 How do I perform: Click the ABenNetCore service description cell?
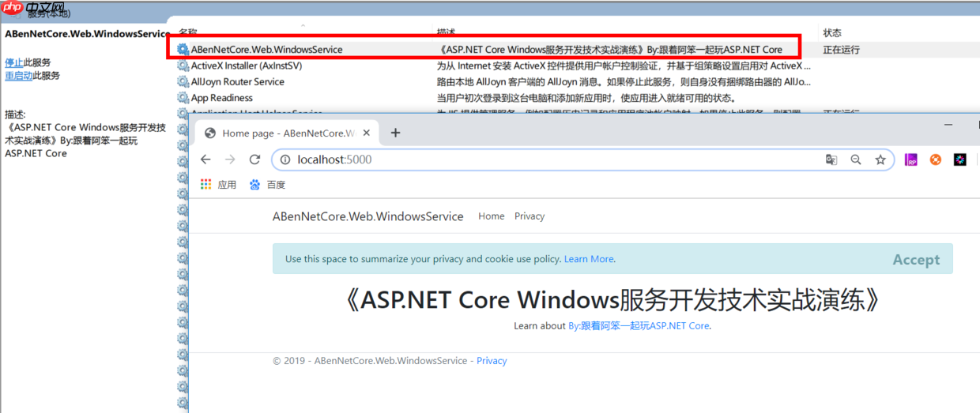tap(610, 49)
